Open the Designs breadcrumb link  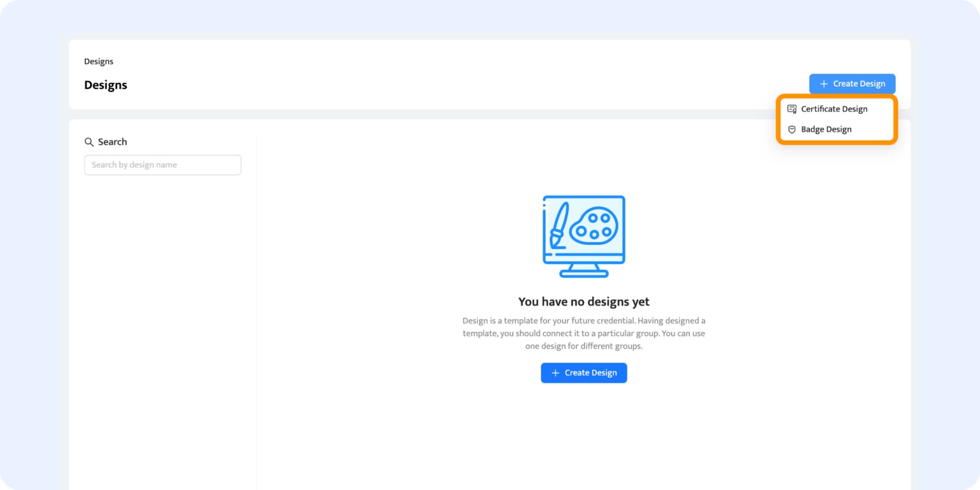pos(99,61)
